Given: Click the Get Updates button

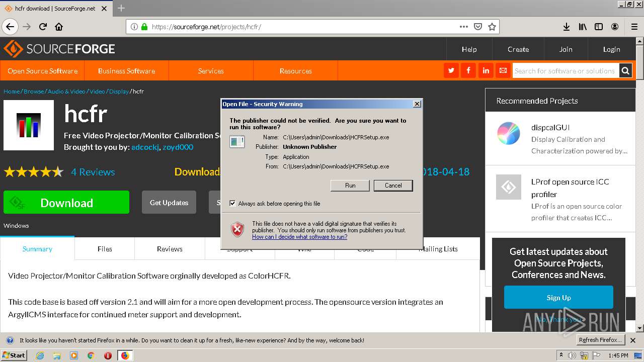Looking at the screenshot, I should pyautogui.click(x=169, y=202).
